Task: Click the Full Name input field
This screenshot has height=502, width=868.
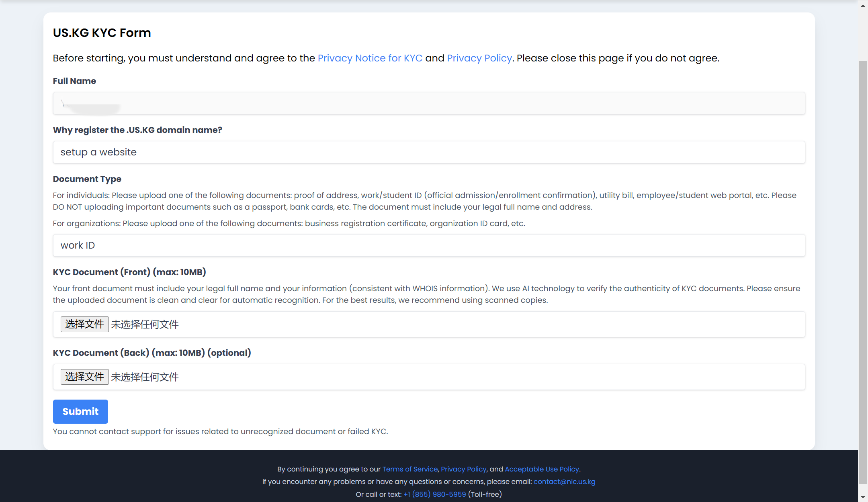Action: [429, 104]
